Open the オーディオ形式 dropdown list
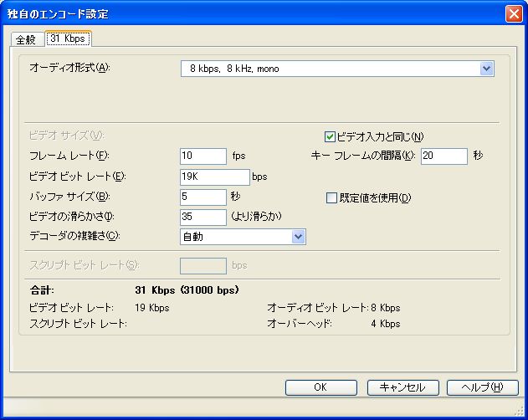This screenshot has height=420, width=528. click(486, 69)
